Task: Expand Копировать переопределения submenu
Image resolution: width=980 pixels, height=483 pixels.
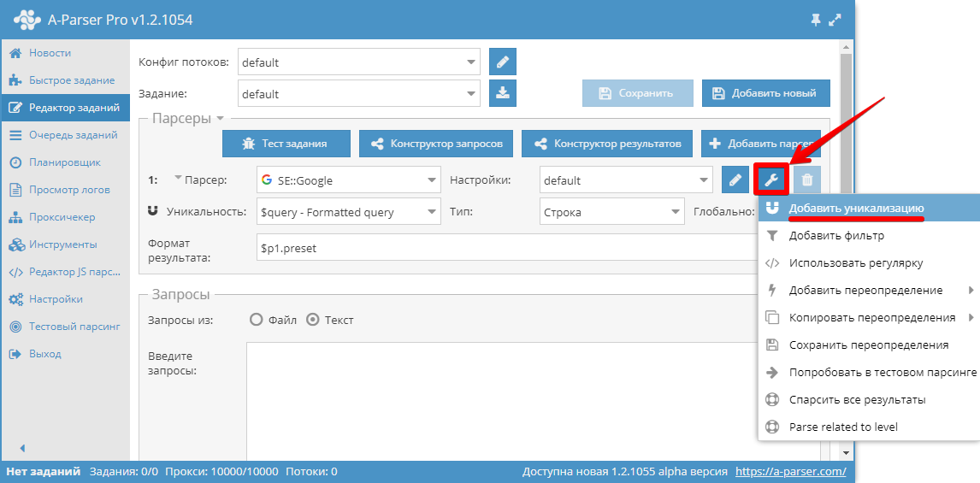Action: 869,317
